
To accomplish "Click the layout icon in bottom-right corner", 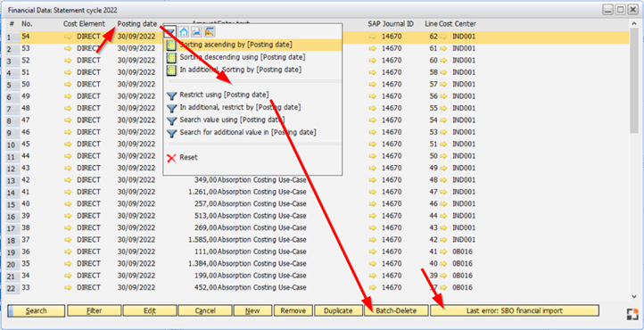I will click(632, 314).
